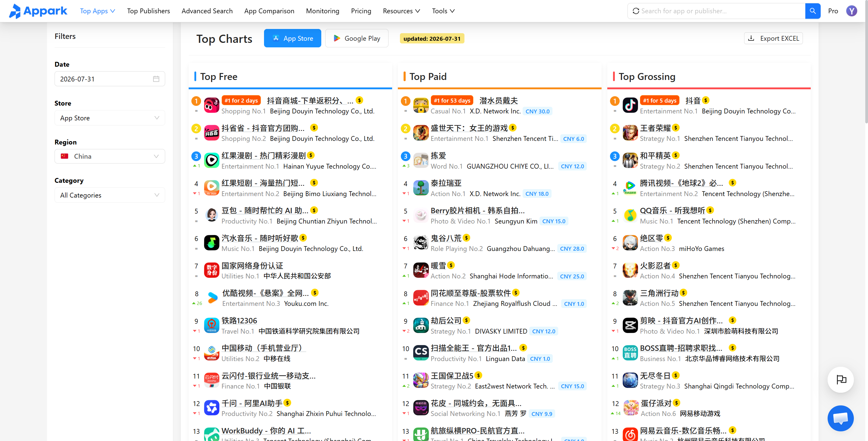Expand the Tools menu
Screen dimensions: 868x441
pos(443,11)
